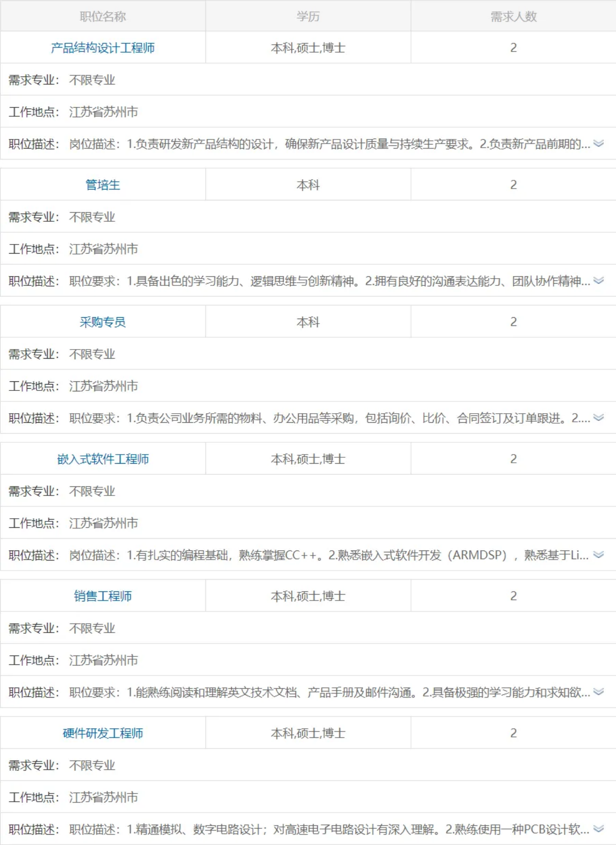Click the 职位名称 column header
Screen dimensions: 616x845
[103, 16]
